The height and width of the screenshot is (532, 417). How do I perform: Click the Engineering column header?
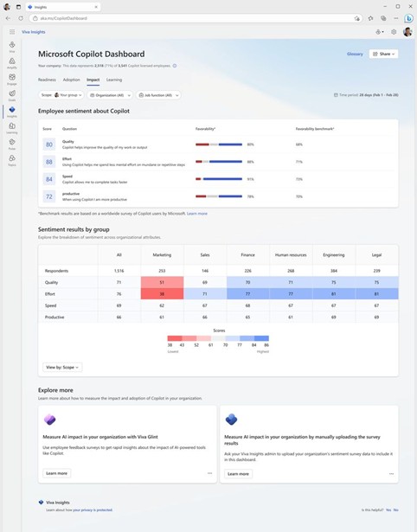click(334, 255)
